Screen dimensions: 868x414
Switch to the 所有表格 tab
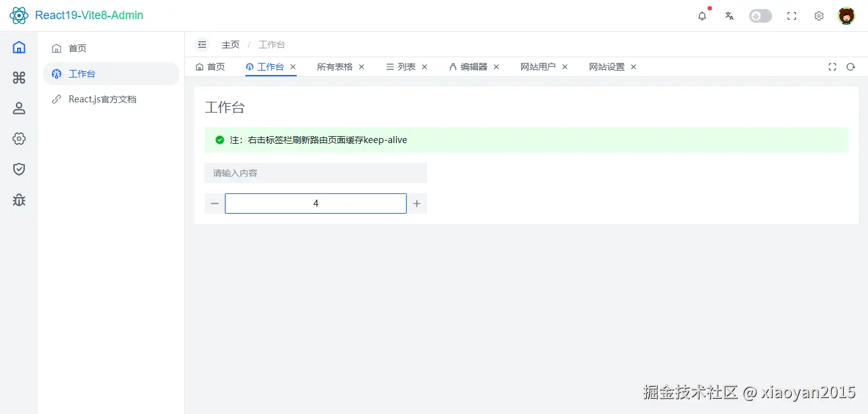click(335, 67)
